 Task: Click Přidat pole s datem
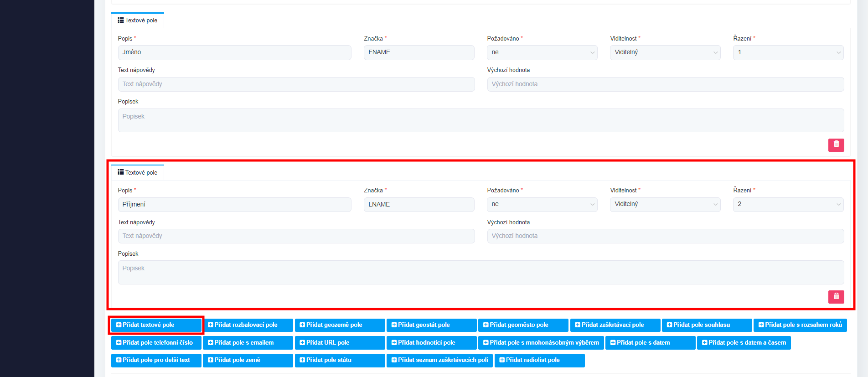(651, 343)
